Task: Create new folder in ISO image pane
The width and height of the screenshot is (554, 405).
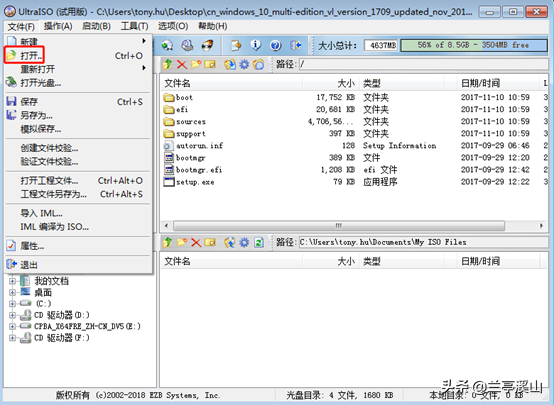Action: tap(196, 64)
